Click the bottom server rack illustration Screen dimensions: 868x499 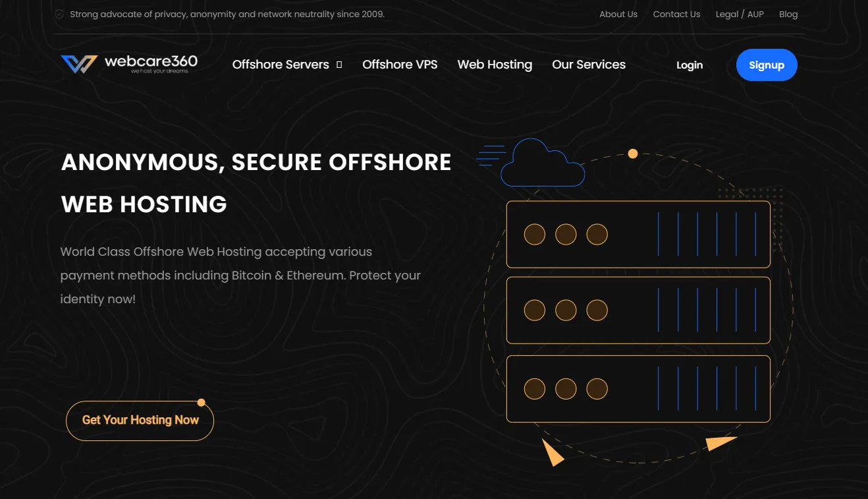637,389
